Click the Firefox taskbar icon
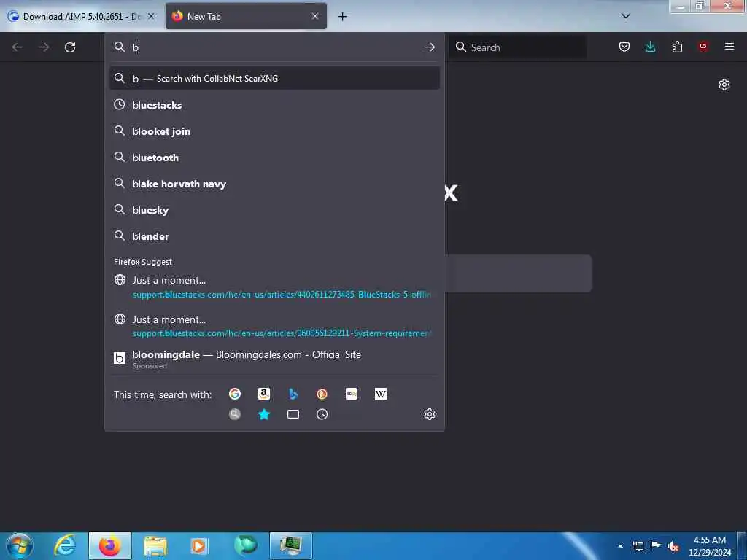The width and height of the screenshot is (747, 560). pyautogui.click(x=109, y=545)
